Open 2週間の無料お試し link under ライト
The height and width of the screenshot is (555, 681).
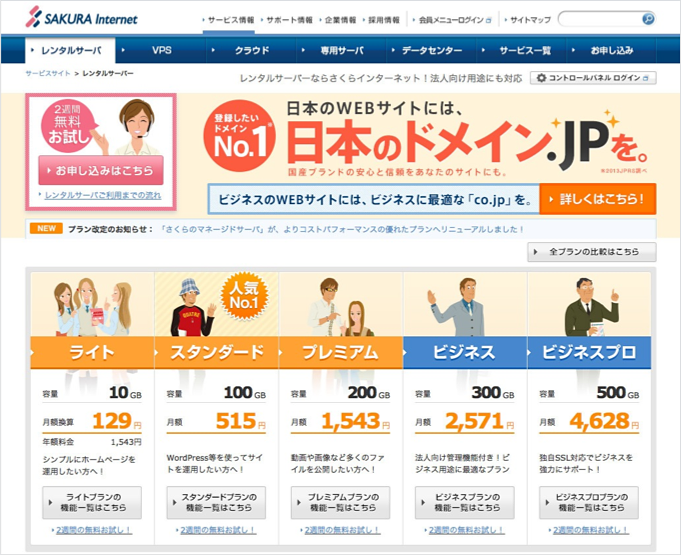point(93,530)
